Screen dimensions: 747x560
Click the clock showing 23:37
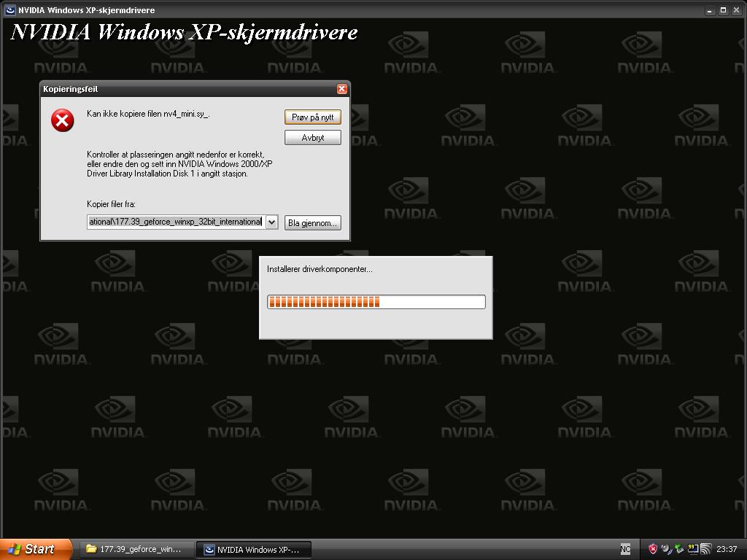point(727,549)
